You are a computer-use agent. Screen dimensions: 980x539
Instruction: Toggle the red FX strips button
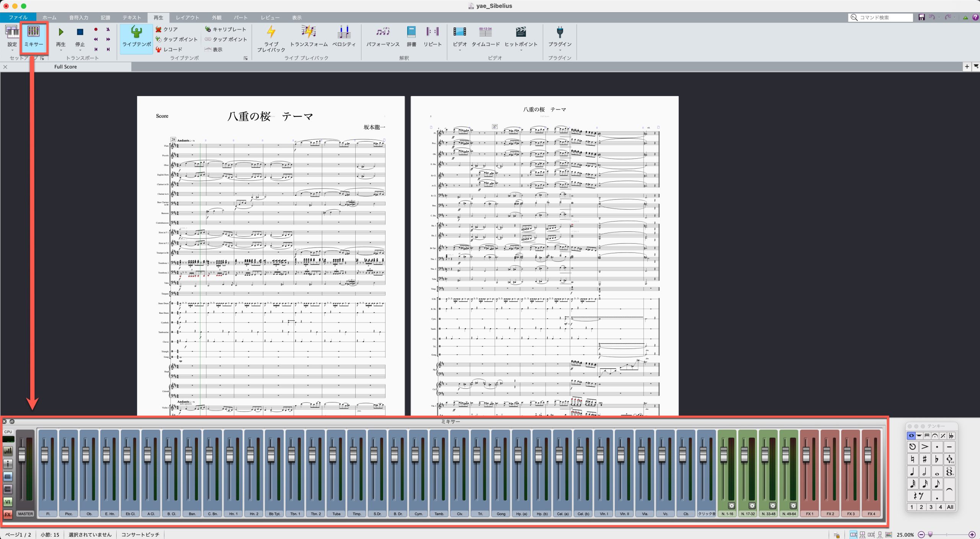[x=8, y=514]
